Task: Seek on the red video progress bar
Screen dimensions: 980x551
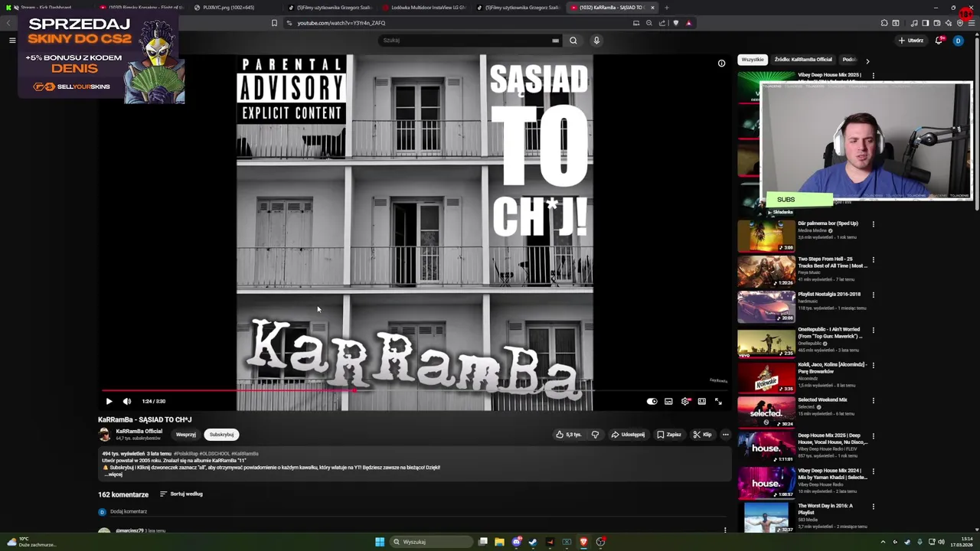Action: tap(414, 390)
